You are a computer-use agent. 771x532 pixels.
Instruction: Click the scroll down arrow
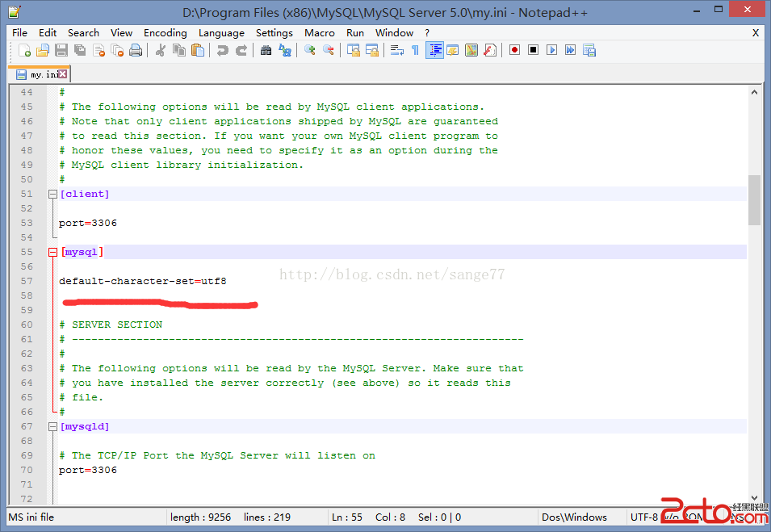(754, 497)
